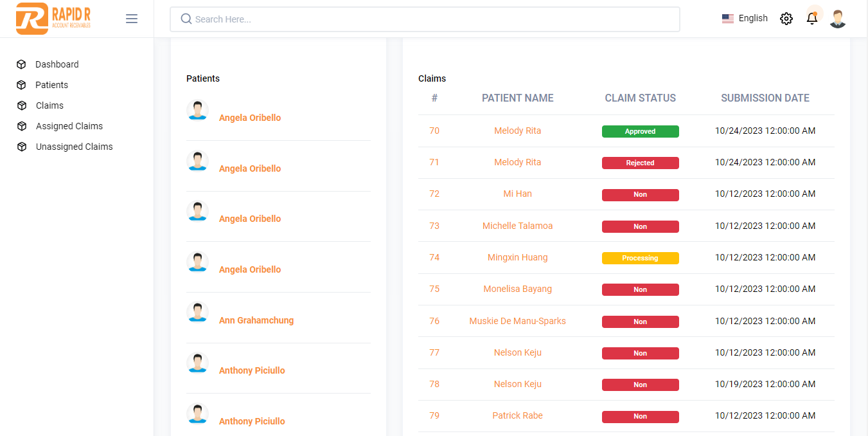Open the settings gear icon
Image resolution: width=868 pixels, height=436 pixels.
(786, 19)
